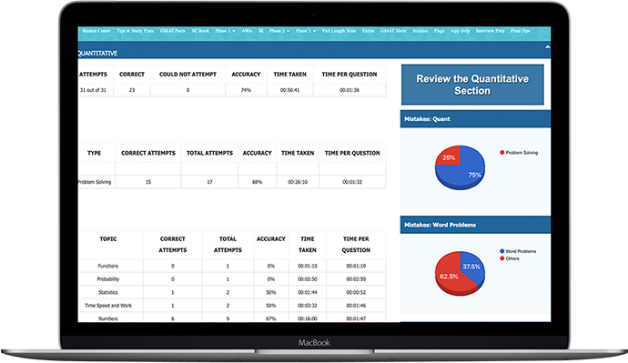Click the 88% accuracy for Problem Solving
The width and height of the screenshot is (628, 363).
coord(257,182)
